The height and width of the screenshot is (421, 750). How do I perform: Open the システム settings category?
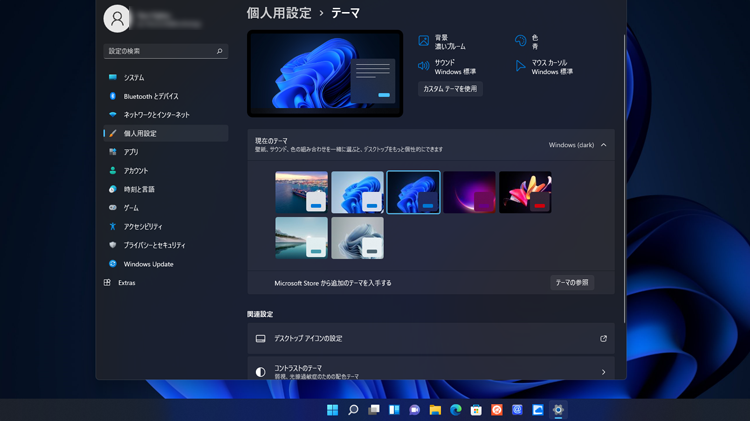point(165,78)
